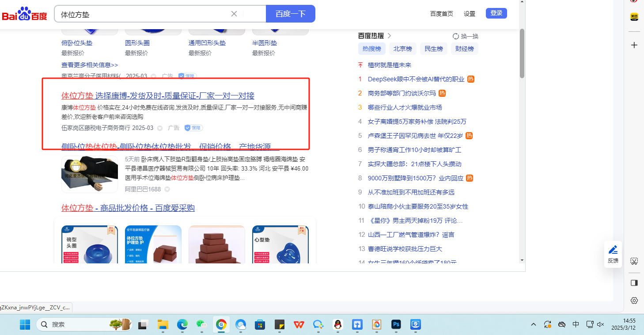This screenshot has width=644, height=335.
Task: Open the 百度首页 link in the header
Action: point(442,14)
